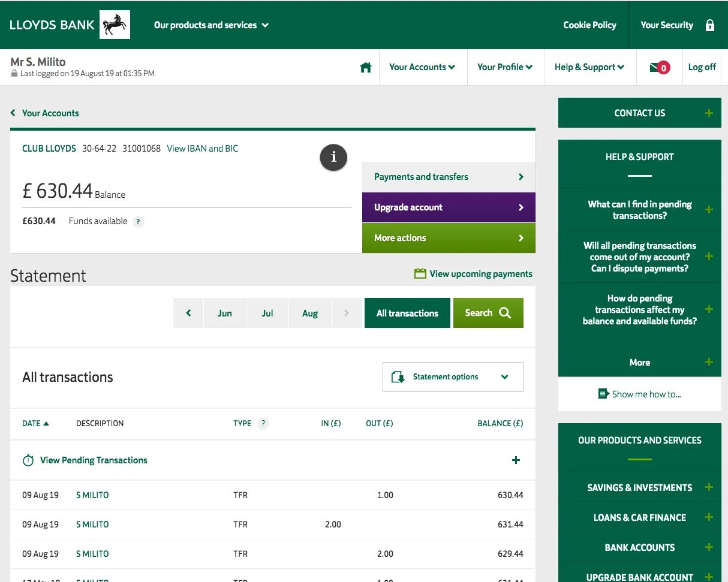This screenshot has width=728, height=582.
Task: Click the OUT (£) column header
Action: pos(380,423)
